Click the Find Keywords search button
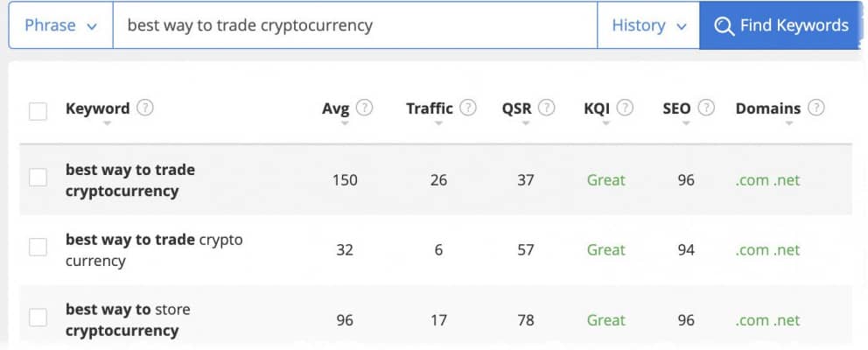Image resolution: width=868 pixels, height=350 pixels. coord(781,25)
